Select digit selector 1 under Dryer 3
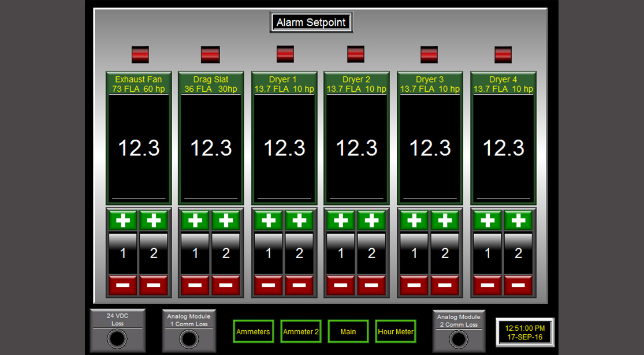The width and height of the screenshot is (644, 355). coord(414,253)
